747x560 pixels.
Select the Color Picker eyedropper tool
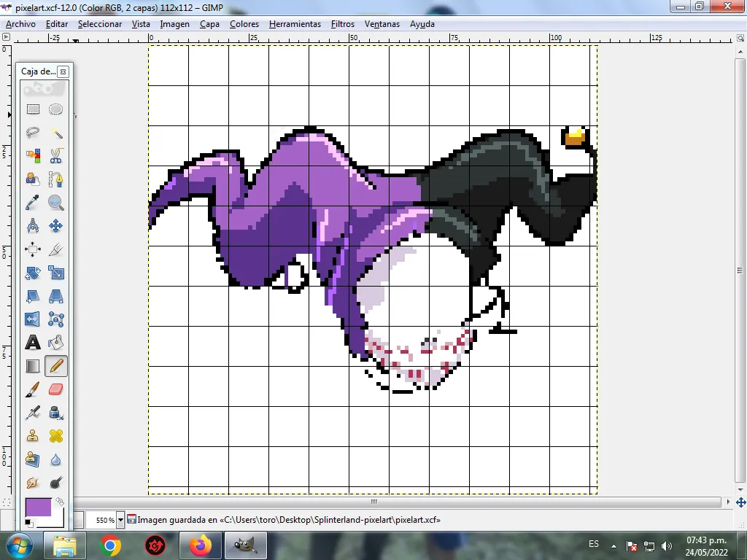click(x=33, y=203)
